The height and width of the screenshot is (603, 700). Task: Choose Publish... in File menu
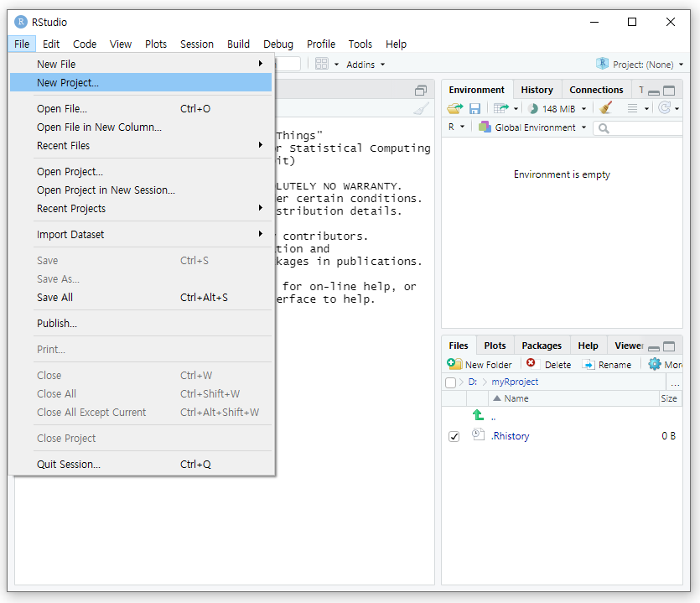coord(141,324)
